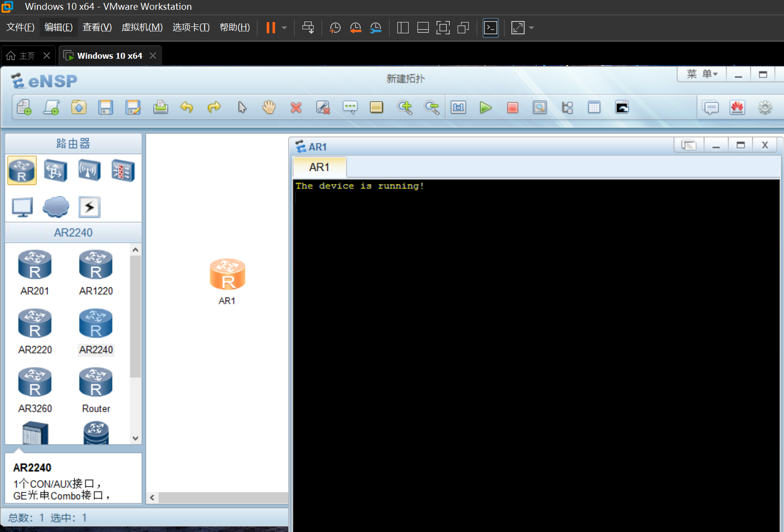
Task: Open the forum chat bubble icon
Action: coord(711,107)
